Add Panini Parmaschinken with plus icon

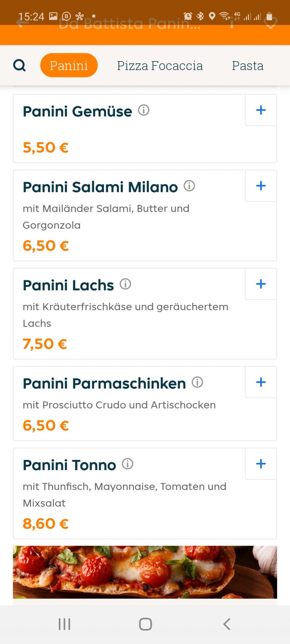pyautogui.click(x=261, y=382)
